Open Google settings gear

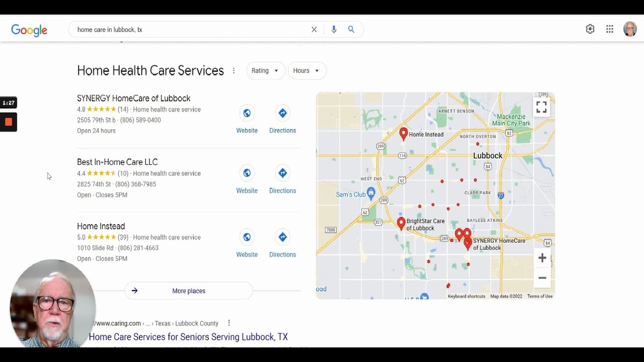pyautogui.click(x=590, y=29)
